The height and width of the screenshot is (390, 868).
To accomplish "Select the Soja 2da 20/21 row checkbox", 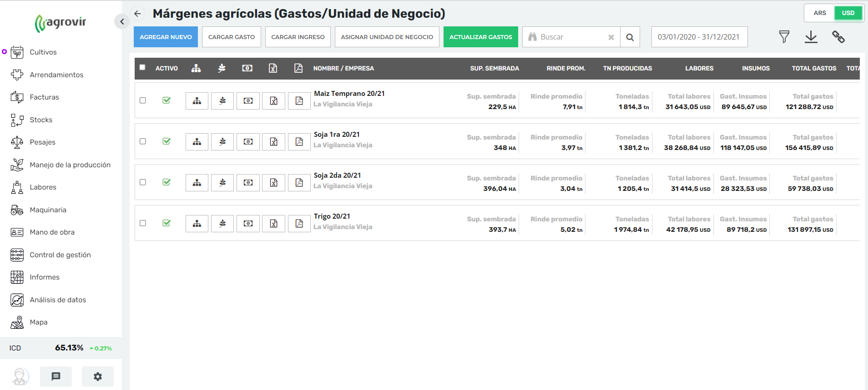I will point(143,182).
